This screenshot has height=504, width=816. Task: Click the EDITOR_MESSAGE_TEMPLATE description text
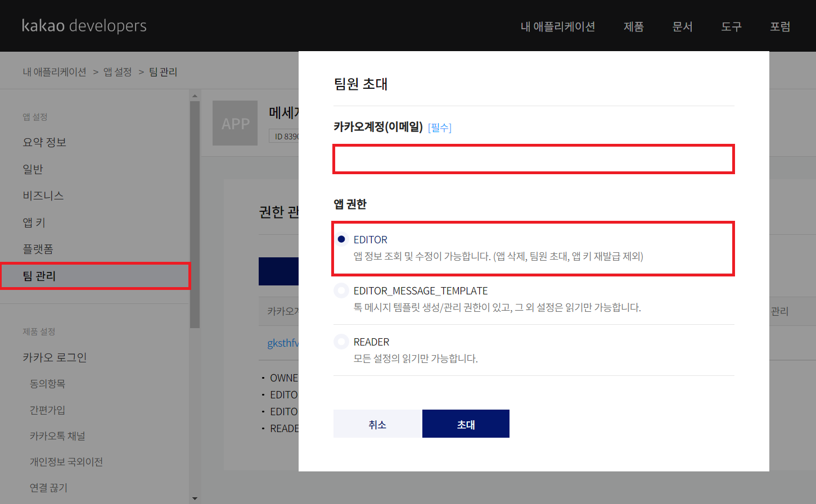497,307
